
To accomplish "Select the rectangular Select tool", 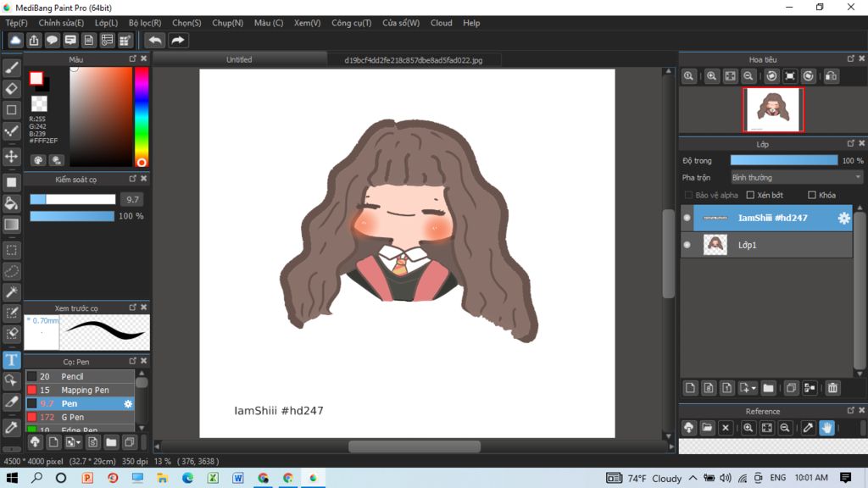I will pyautogui.click(x=12, y=250).
